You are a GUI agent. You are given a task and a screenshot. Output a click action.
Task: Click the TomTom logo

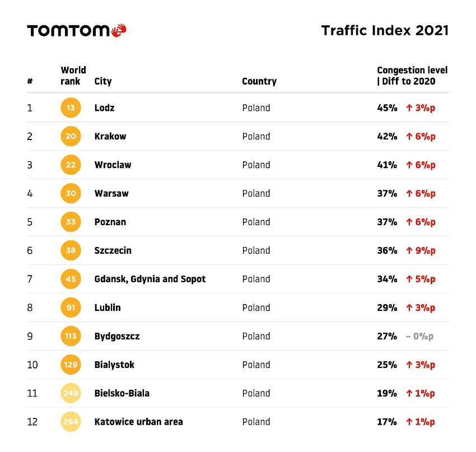77,31
